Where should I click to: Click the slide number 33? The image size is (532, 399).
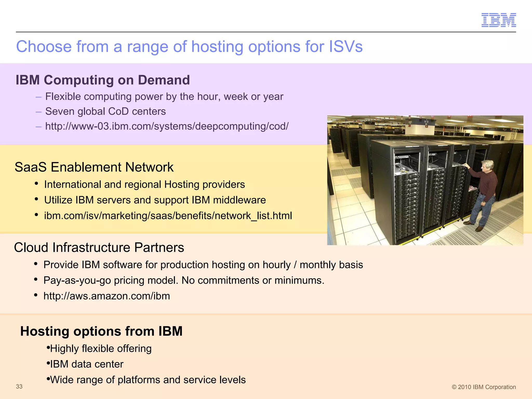click(19, 387)
